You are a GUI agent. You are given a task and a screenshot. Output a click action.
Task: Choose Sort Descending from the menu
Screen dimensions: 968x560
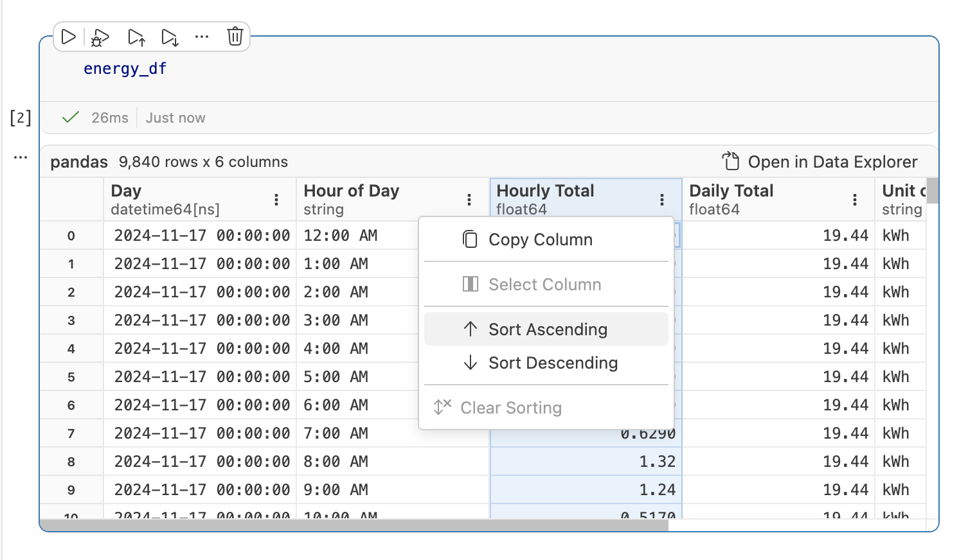(x=552, y=363)
